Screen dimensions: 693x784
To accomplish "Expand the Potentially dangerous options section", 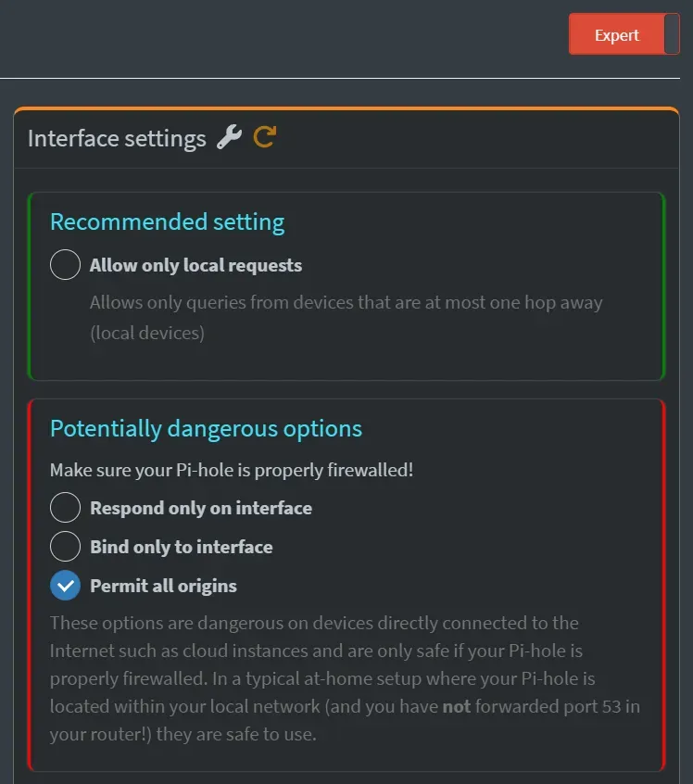I will [x=205, y=428].
